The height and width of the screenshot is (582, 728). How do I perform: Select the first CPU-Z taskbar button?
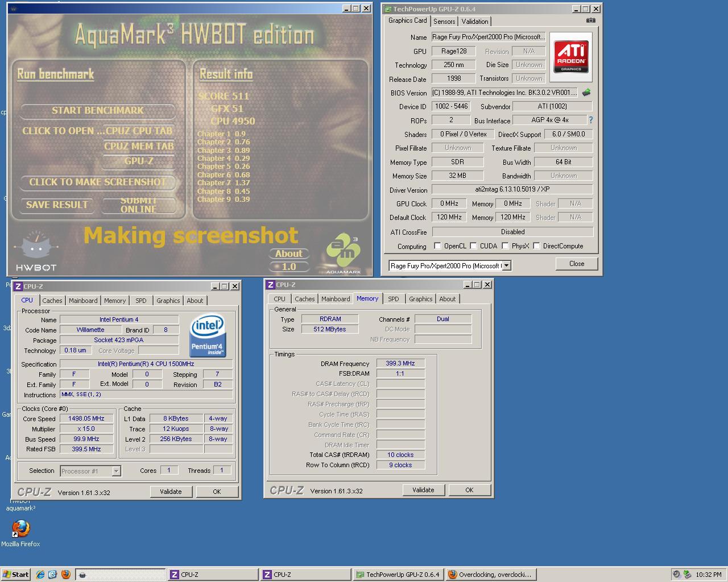coord(213,575)
